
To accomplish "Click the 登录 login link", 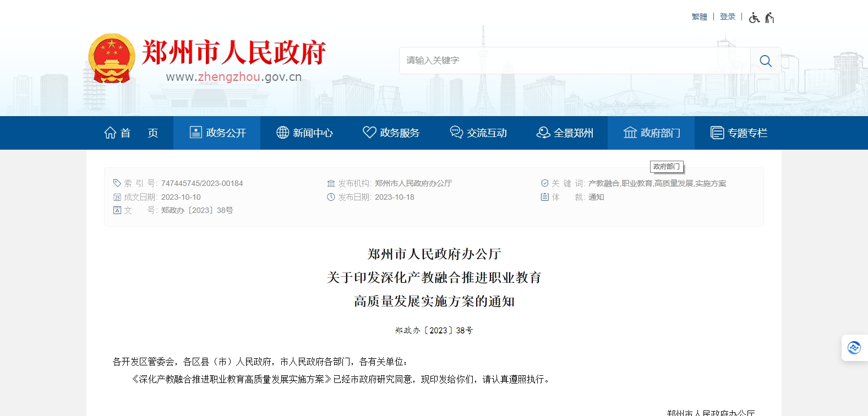I will (728, 17).
